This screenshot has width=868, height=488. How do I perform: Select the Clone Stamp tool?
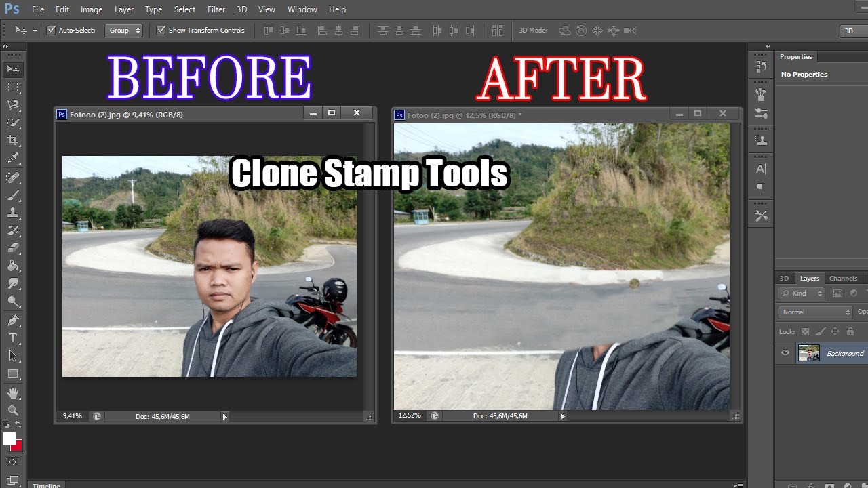(x=13, y=213)
